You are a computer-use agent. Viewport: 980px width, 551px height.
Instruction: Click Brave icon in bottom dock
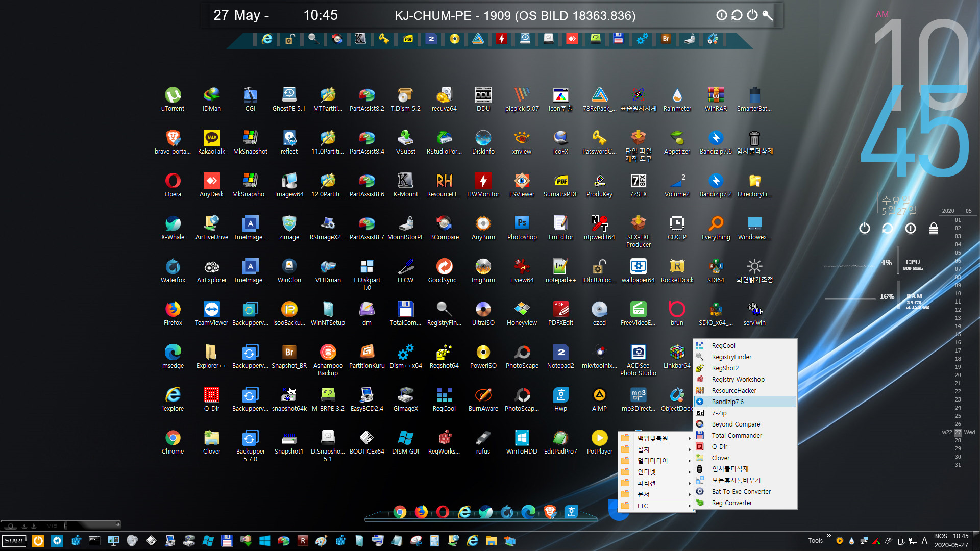pyautogui.click(x=550, y=512)
